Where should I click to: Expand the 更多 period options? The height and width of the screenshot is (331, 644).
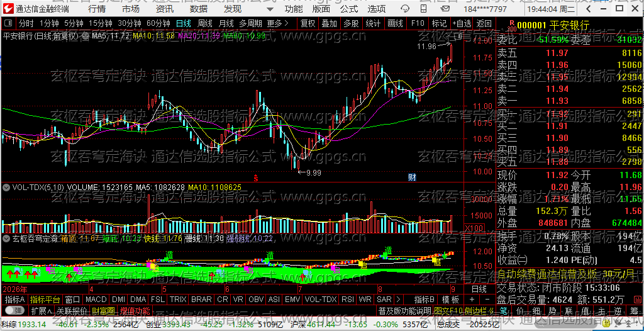[277, 23]
